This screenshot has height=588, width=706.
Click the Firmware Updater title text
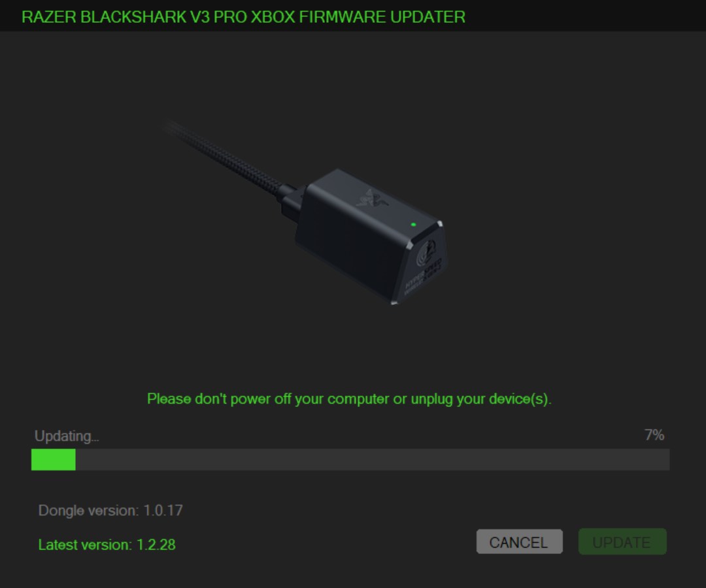382,17
